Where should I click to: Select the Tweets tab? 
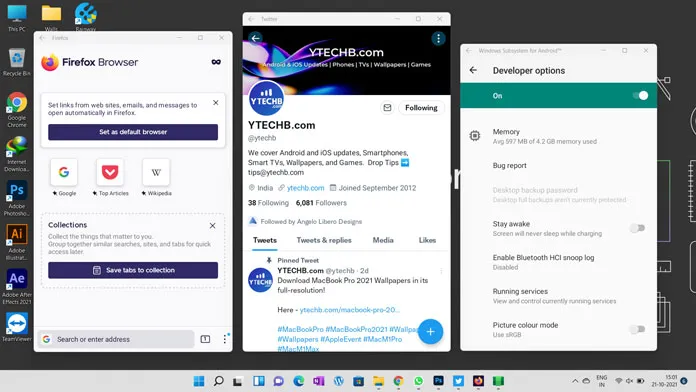tap(265, 240)
